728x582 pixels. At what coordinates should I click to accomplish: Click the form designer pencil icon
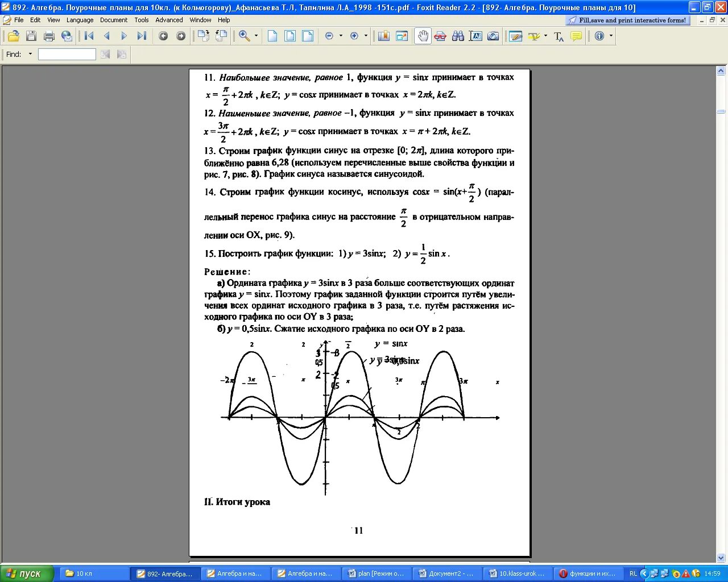click(516, 36)
